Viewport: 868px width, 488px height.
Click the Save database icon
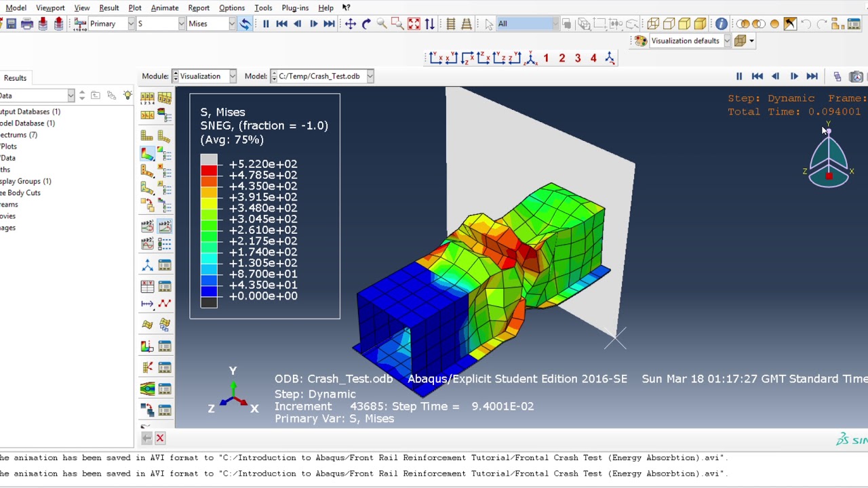[11, 24]
